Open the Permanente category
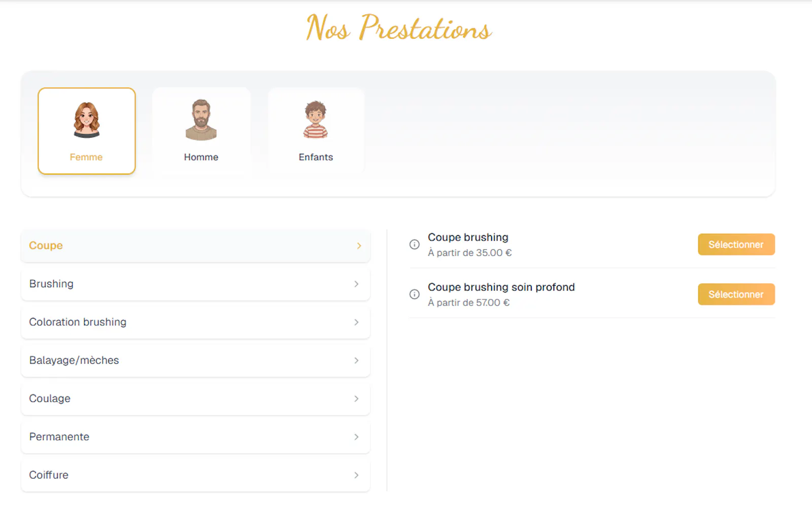 (x=195, y=437)
